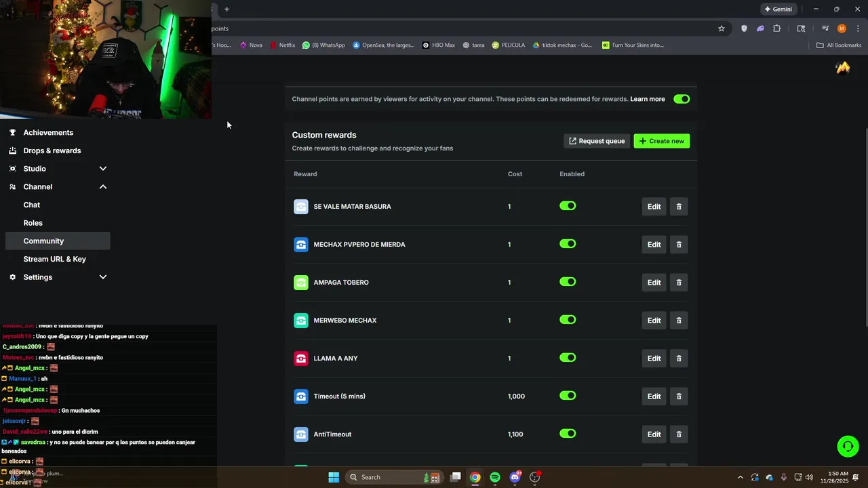Disable the AMPAGA TOBERO reward
This screenshot has height=488, width=868.
pos(568,282)
